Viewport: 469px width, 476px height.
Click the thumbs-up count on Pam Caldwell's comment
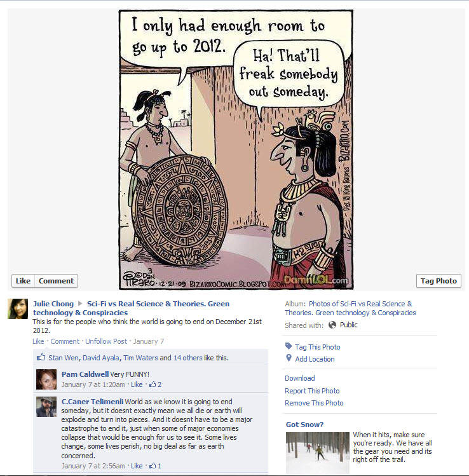[155, 384]
